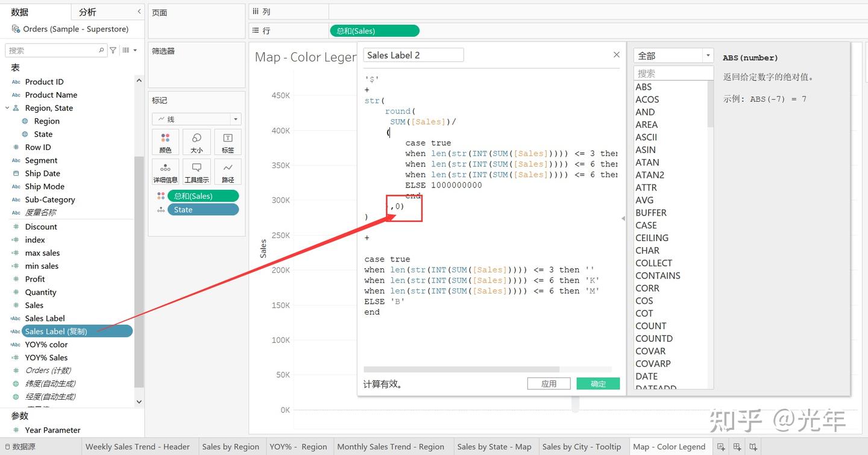Open the YOY% - Region sheet tab
868x455 pixels.
click(298, 447)
